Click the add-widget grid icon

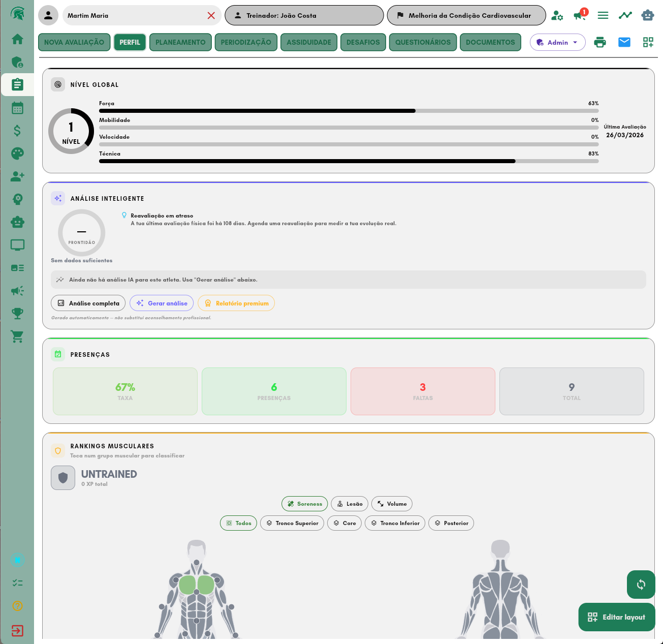(648, 42)
